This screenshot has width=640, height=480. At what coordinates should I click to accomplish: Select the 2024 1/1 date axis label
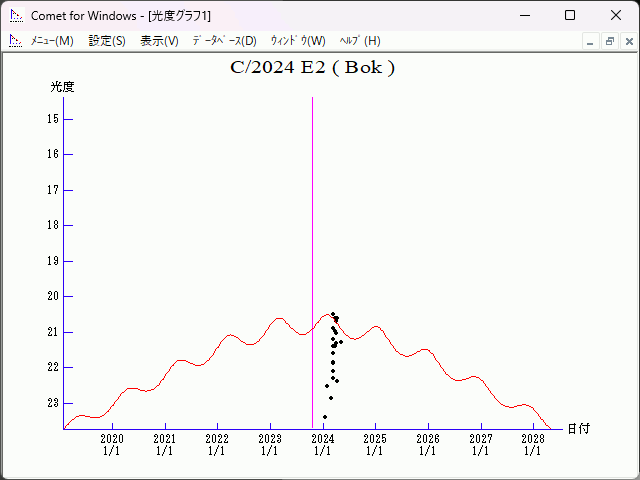(322, 445)
